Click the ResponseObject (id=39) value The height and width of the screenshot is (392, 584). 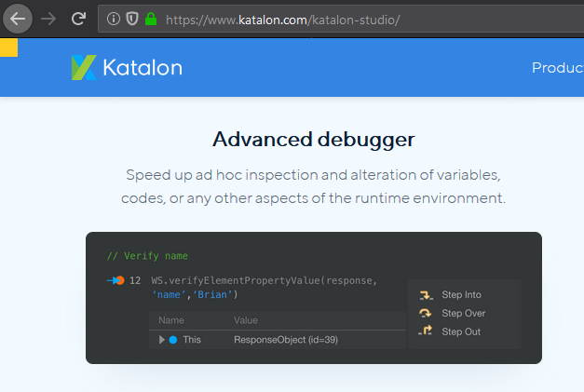click(x=285, y=340)
